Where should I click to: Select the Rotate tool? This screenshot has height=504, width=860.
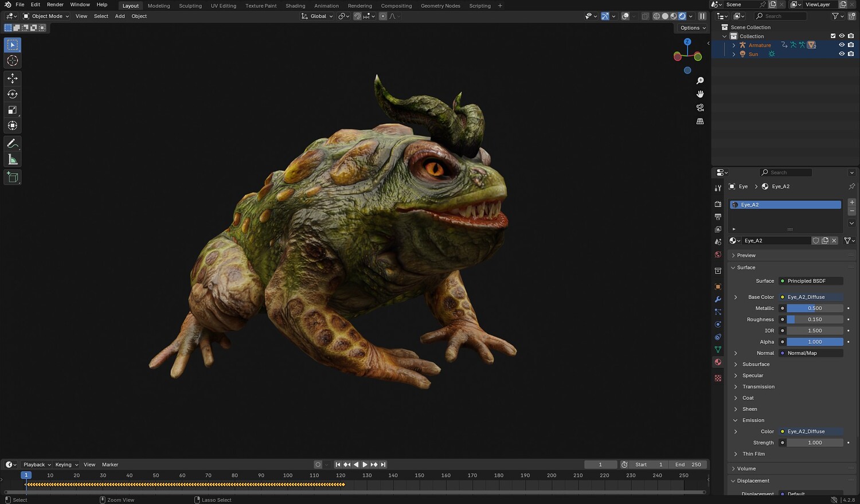(13, 94)
